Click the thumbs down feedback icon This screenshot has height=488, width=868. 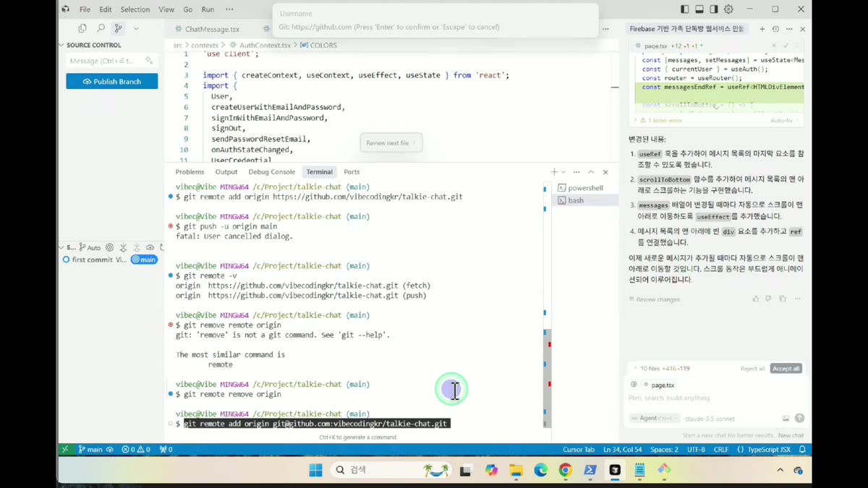pyautogui.click(x=769, y=299)
